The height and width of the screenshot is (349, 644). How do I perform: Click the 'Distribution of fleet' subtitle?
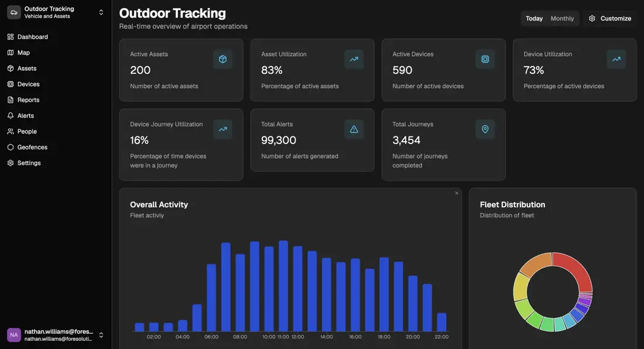507,215
